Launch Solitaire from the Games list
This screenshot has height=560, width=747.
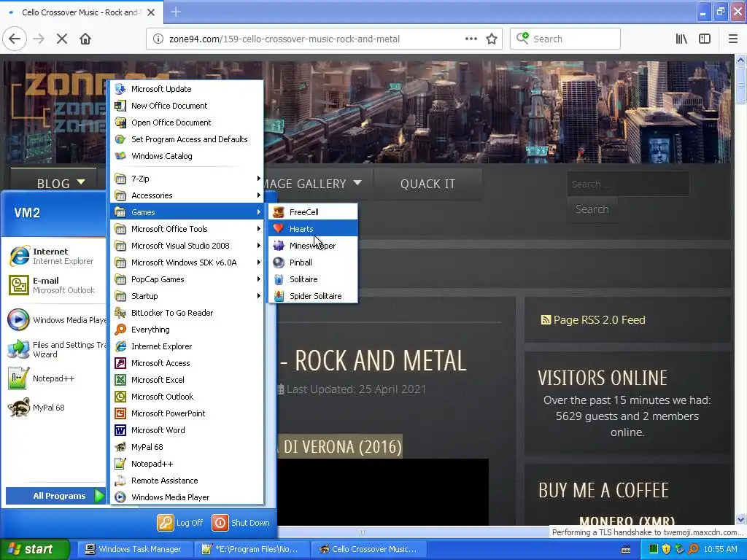[x=313, y=279]
